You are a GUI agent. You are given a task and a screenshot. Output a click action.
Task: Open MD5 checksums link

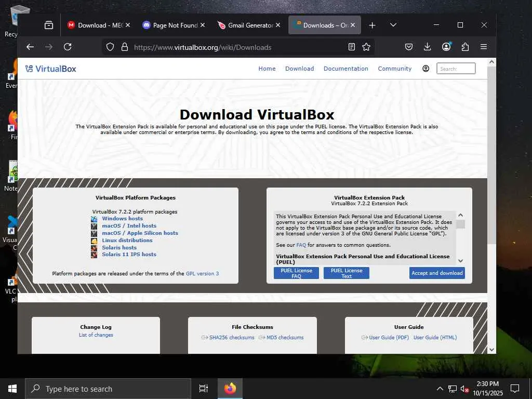(285, 338)
